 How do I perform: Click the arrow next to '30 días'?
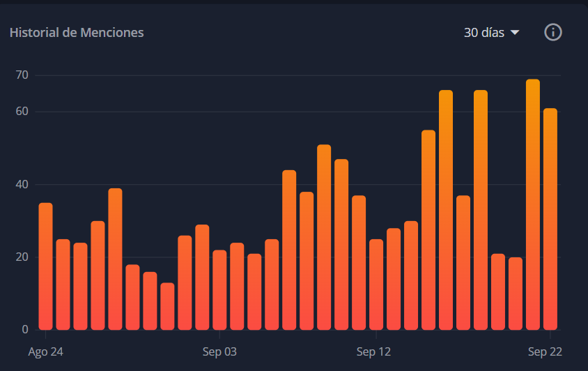[x=515, y=33]
